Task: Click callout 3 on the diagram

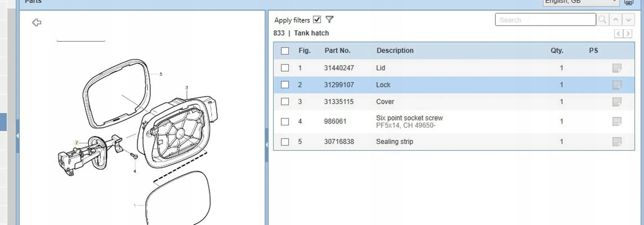Action: point(187,88)
